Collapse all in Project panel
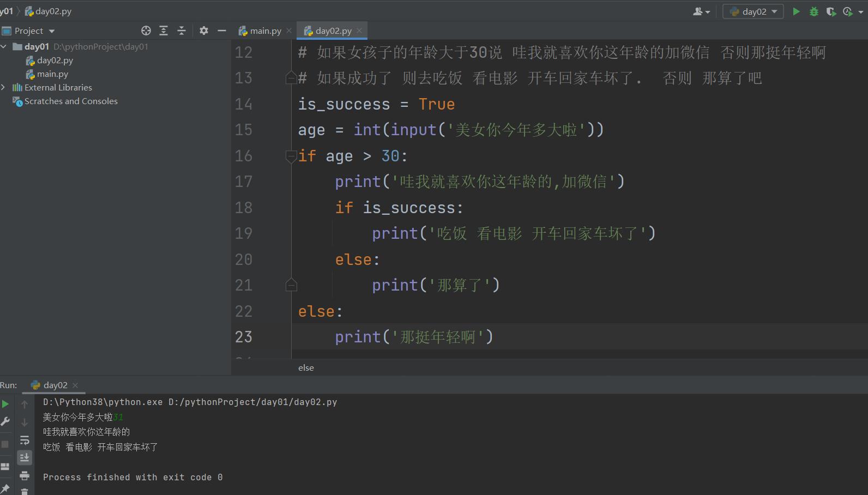This screenshot has width=868, height=495. tap(182, 31)
